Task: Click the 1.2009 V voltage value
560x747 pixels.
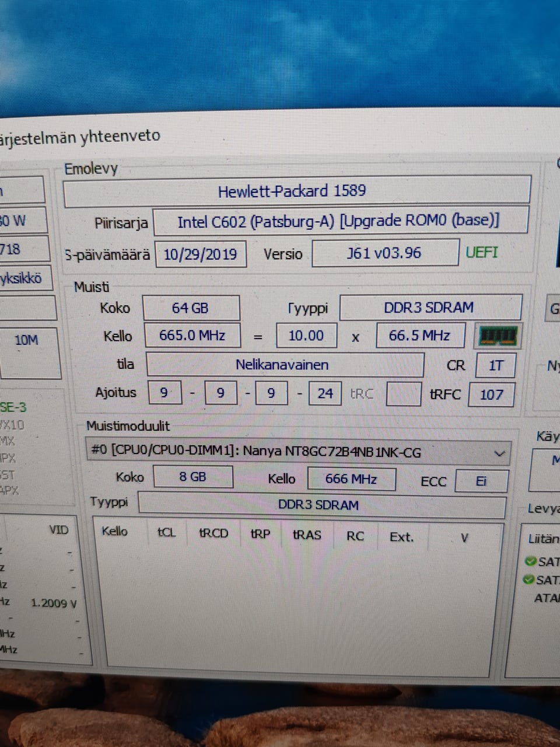Action: pyautogui.click(x=54, y=603)
